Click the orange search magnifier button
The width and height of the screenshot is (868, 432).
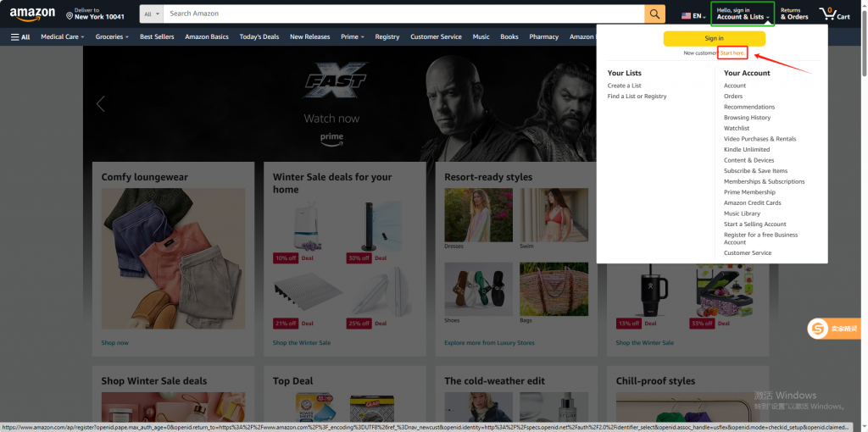pos(654,14)
